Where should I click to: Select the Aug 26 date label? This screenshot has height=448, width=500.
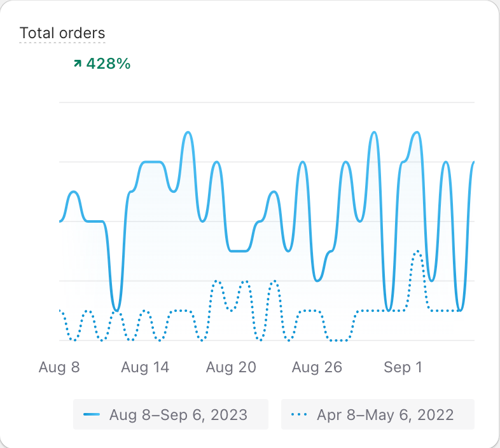[x=317, y=367]
